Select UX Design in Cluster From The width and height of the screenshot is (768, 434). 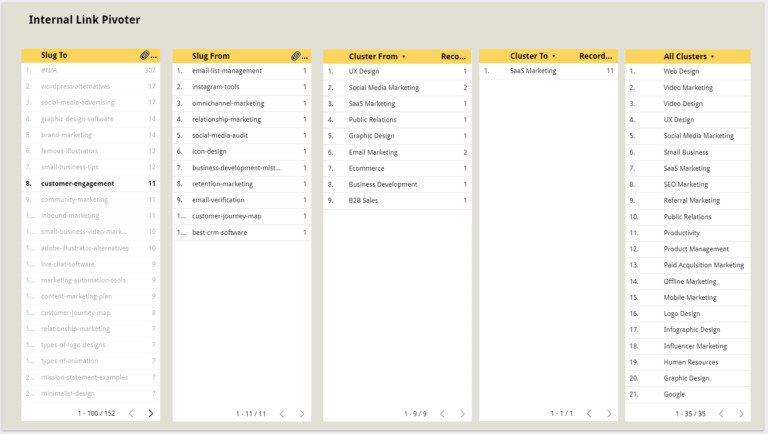pyautogui.click(x=397, y=72)
